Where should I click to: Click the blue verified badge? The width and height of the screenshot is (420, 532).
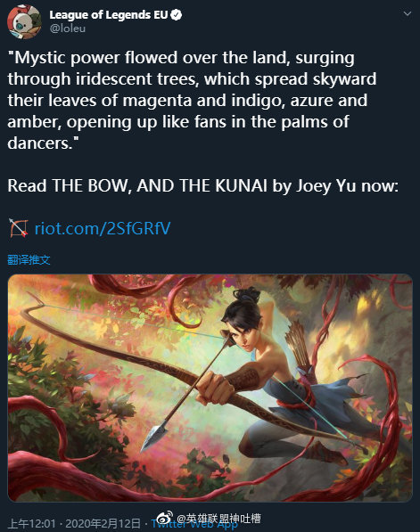(x=176, y=15)
